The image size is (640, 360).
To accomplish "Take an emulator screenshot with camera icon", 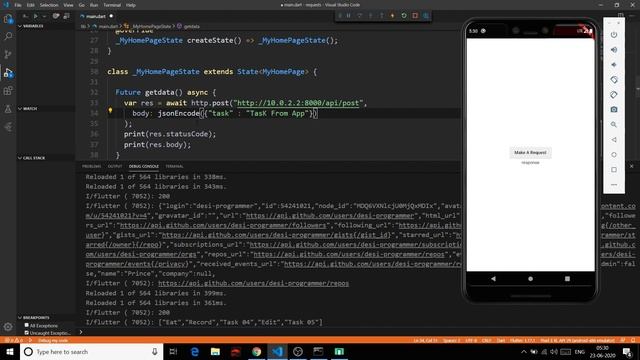I will 614,109.
